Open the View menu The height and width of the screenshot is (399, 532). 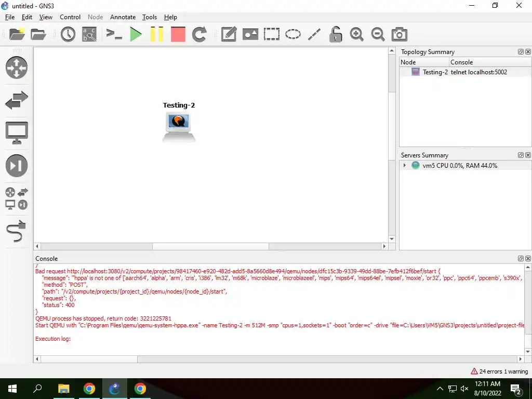pyautogui.click(x=46, y=17)
